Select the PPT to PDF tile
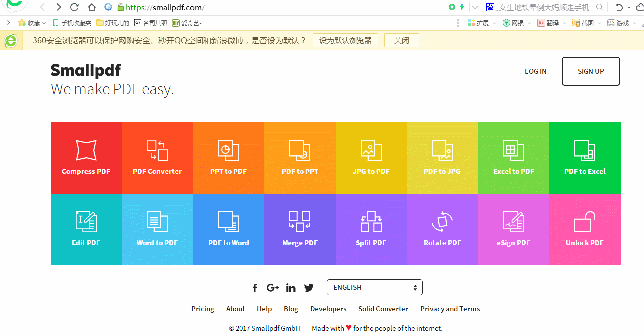Screen dimensions: 644x334 tap(229, 158)
